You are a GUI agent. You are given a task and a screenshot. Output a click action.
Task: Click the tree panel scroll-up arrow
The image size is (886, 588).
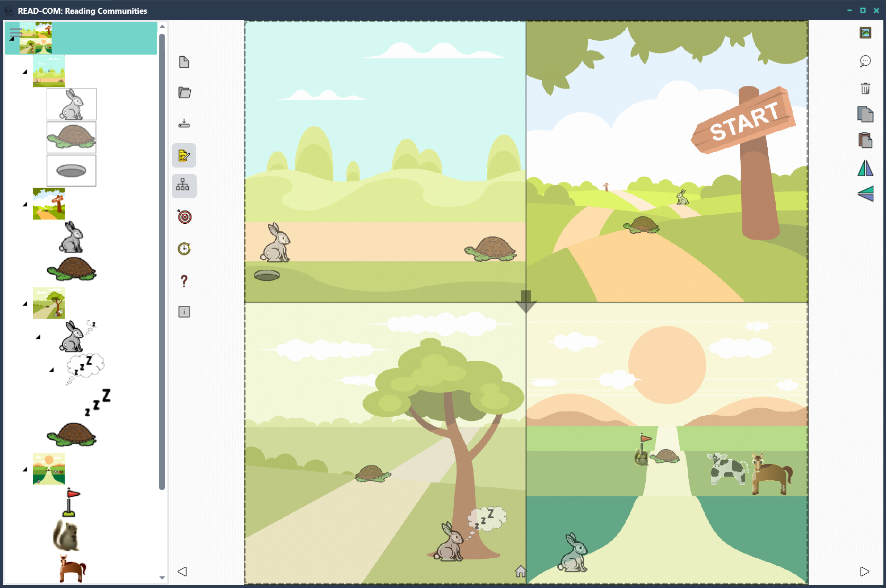162,26
